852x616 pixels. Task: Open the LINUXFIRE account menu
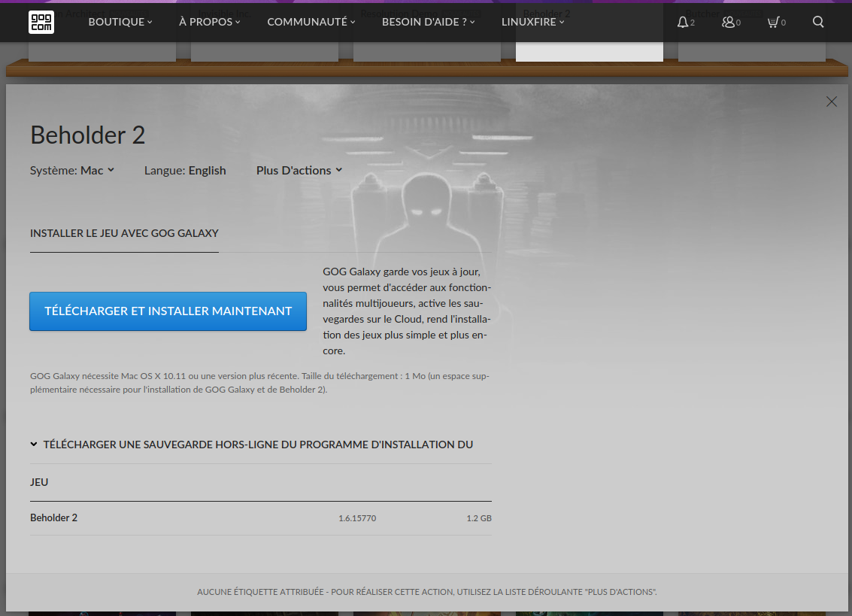(532, 22)
